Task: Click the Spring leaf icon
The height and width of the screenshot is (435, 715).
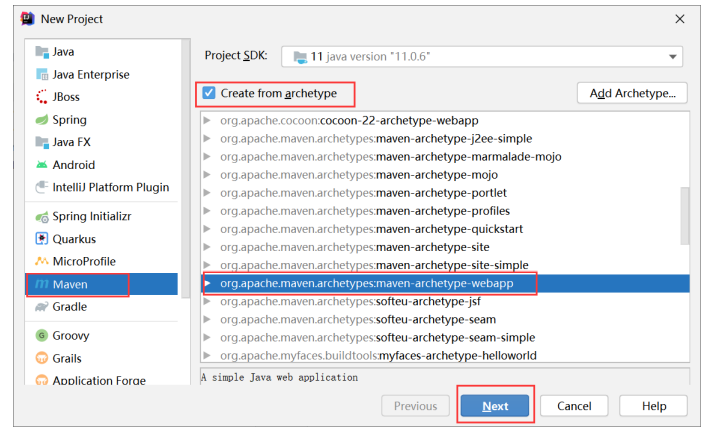Action: pos(42,119)
